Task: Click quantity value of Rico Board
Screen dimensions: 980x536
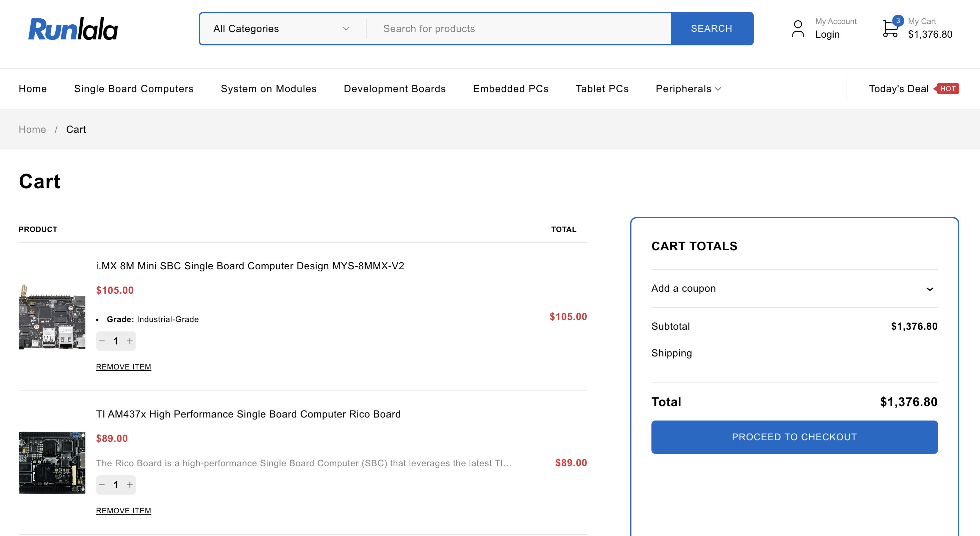Action: pyautogui.click(x=116, y=485)
